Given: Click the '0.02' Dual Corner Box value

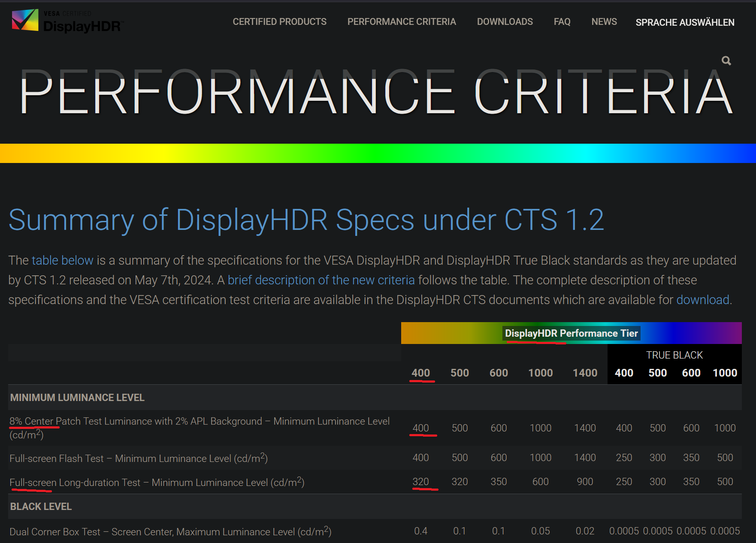Looking at the screenshot, I should 585,531.
